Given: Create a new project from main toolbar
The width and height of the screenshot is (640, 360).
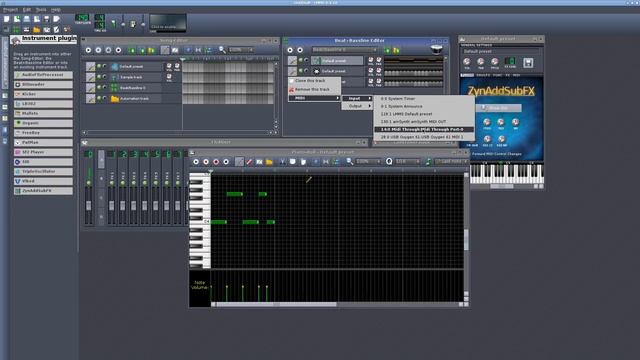Looking at the screenshot, I should [7, 19].
